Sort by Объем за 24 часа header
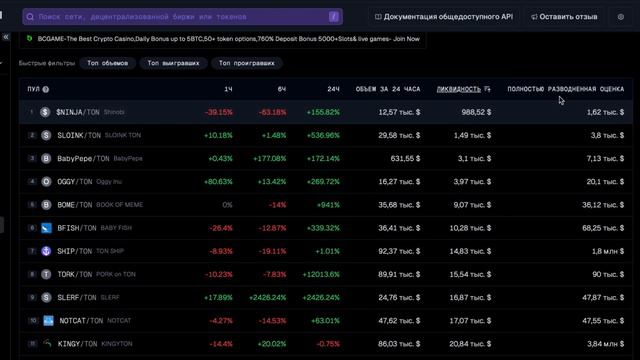Image resolution: width=640 pixels, height=360 pixels. click(x=388, y=89)
